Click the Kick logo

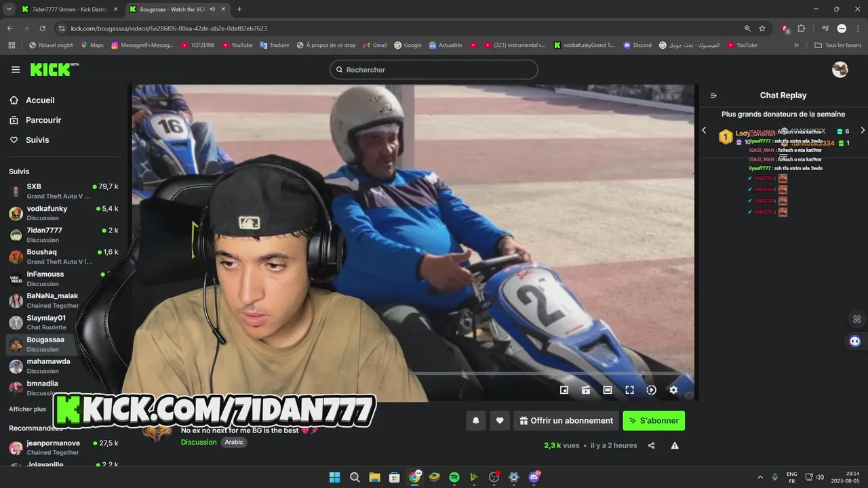click(x=54, y=70)
